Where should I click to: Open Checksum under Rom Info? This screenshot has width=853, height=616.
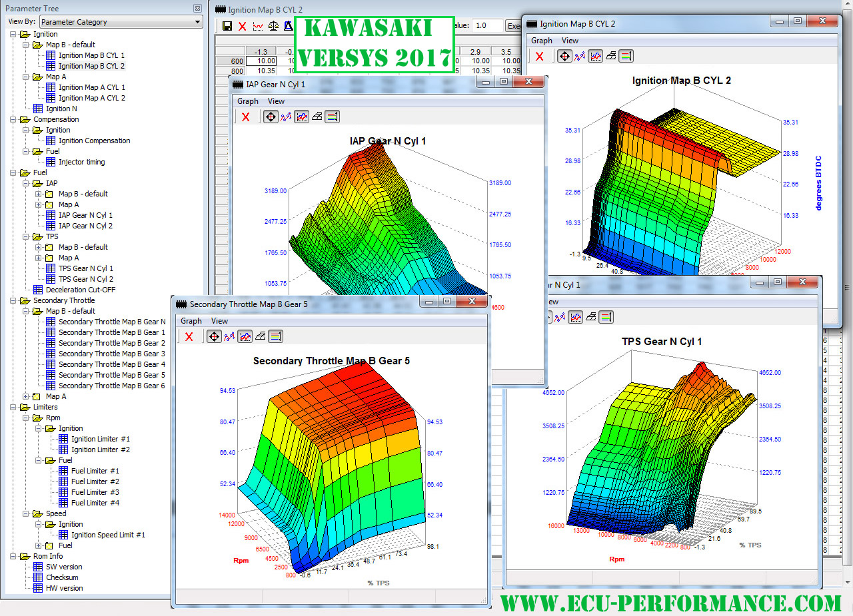point(62,577)
